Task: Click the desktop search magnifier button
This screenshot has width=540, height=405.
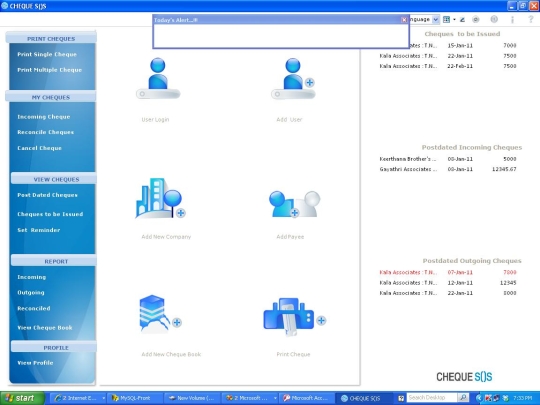Action: click(463, 398)
